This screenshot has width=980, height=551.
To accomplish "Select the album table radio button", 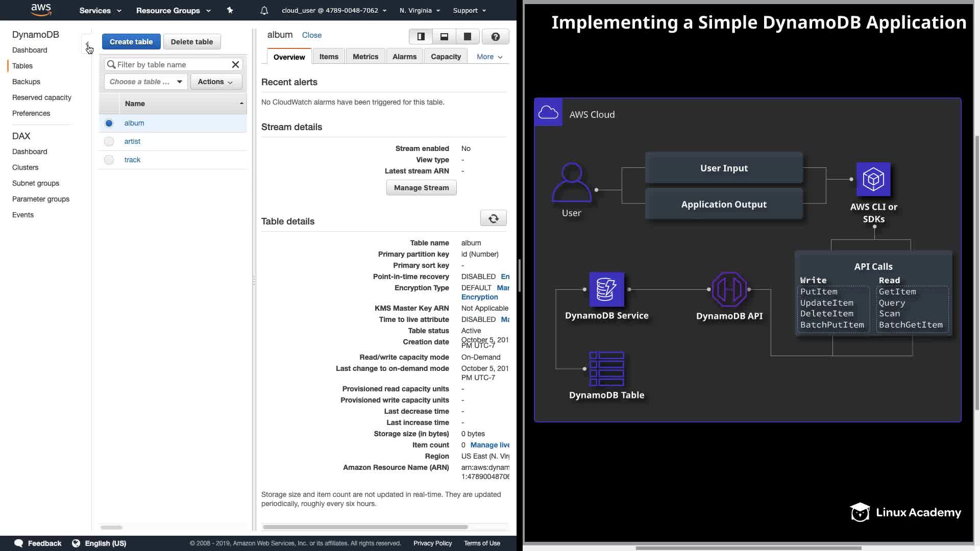I will pos(109,123).
